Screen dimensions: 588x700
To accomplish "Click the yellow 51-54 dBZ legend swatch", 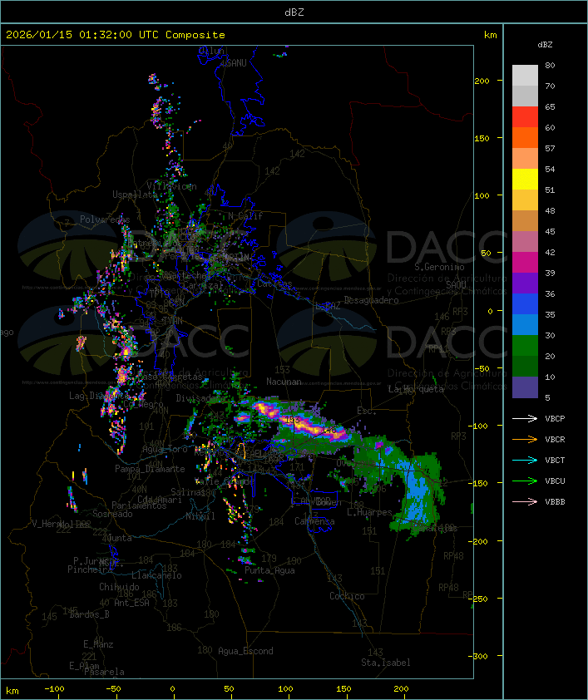I will [x=525, y=180].
